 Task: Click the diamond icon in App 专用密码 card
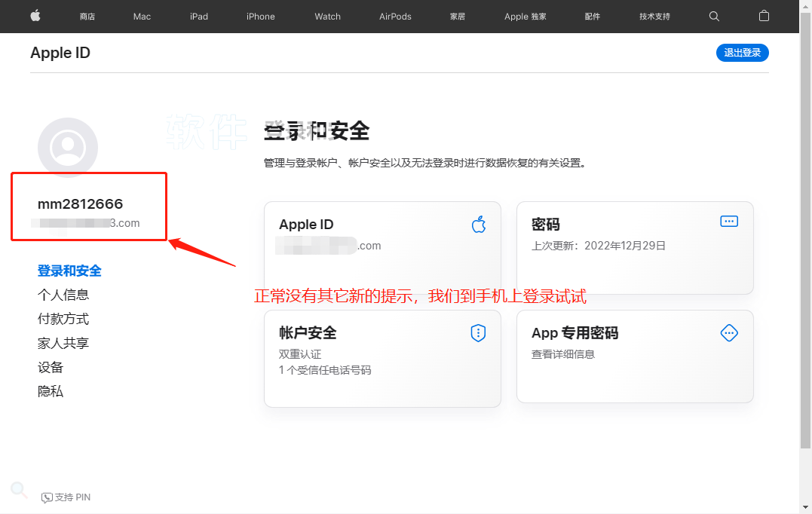[729, 333]
